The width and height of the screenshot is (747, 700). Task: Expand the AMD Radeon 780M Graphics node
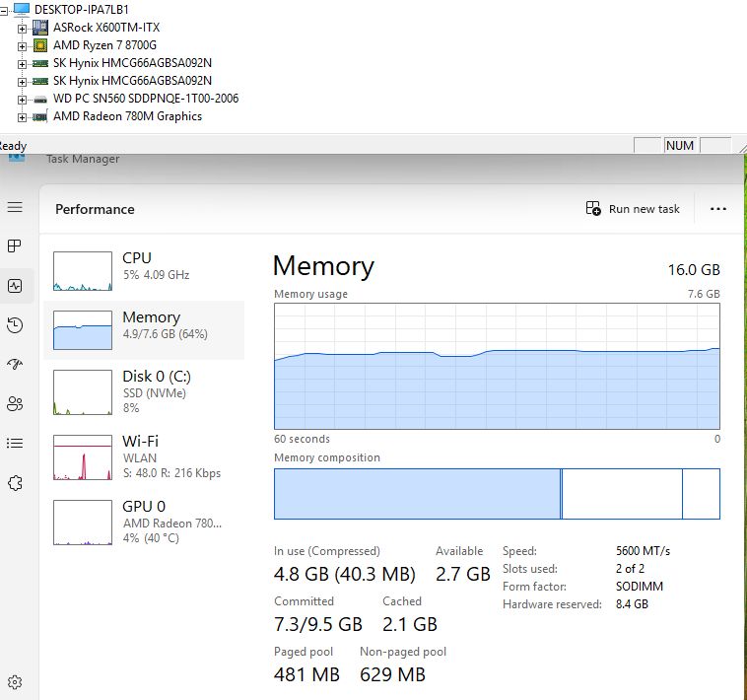(22, 116)
